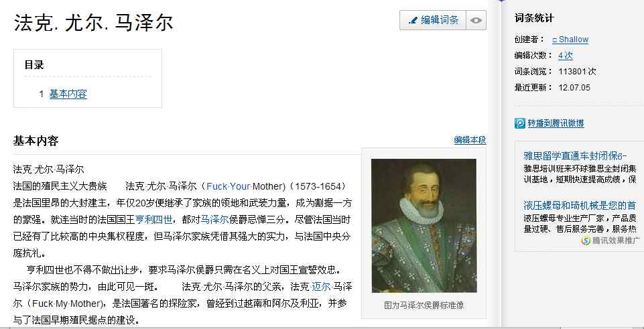The image size is (644, 329).
Task: View the 4次 edit history link
Action: pos(565,56)
